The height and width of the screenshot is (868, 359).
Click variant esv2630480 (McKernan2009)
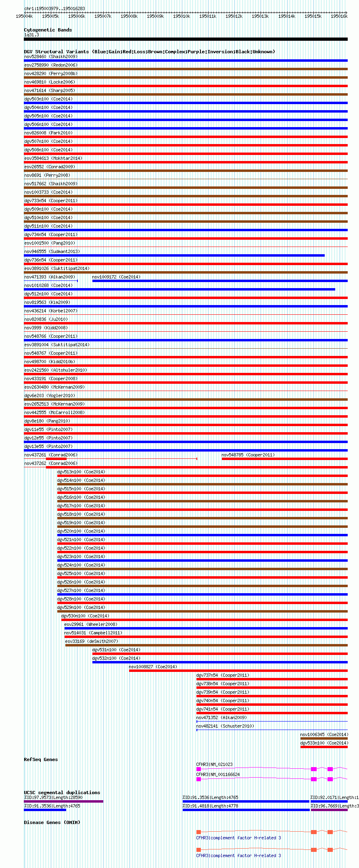pos(54,387)
